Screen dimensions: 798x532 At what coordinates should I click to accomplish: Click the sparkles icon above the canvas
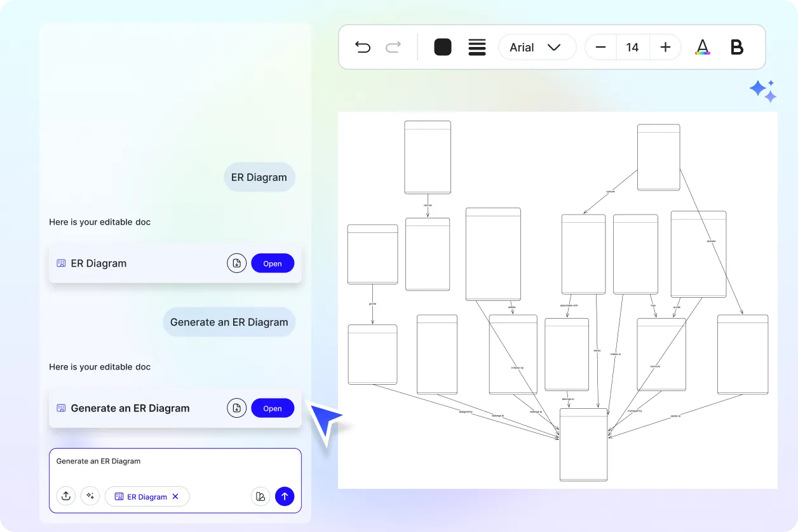[x=763, y=91]
